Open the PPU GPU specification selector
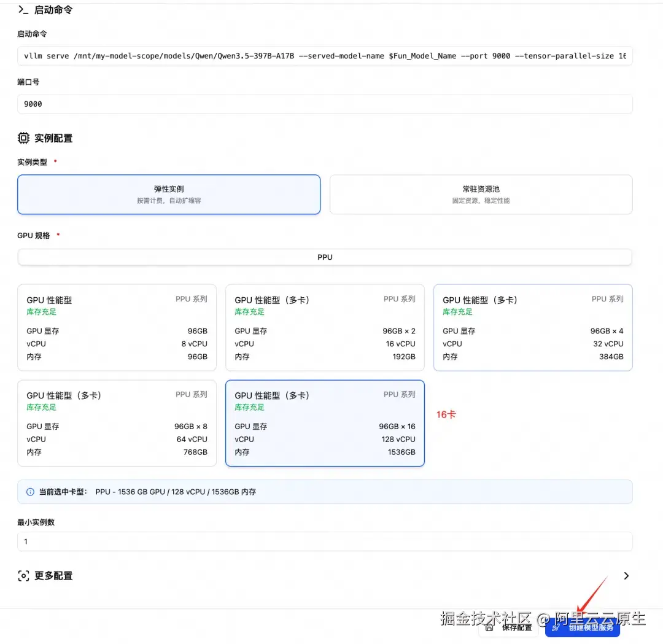663x644 pixels. (x=325, y=257)
